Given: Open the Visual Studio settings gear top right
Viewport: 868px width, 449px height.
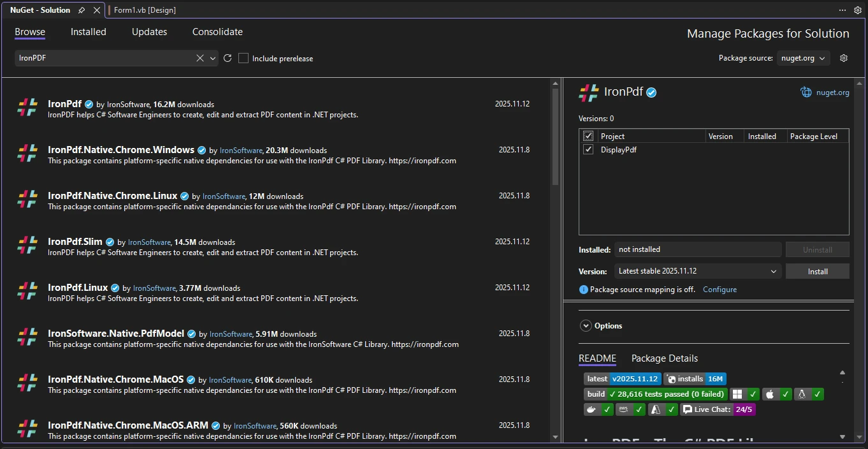Looking at the screenshot, I should (x=858, y=10).
